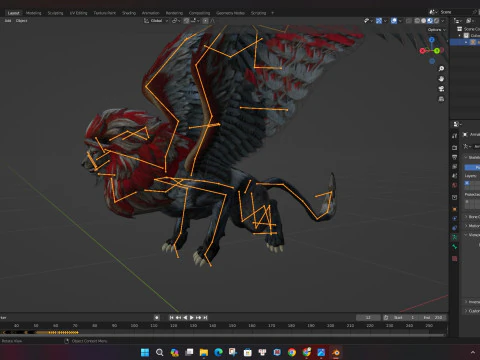Open overlays options dropdown arrow
The width and height of the screenshot is (480, 360).
tap(400, 21)
